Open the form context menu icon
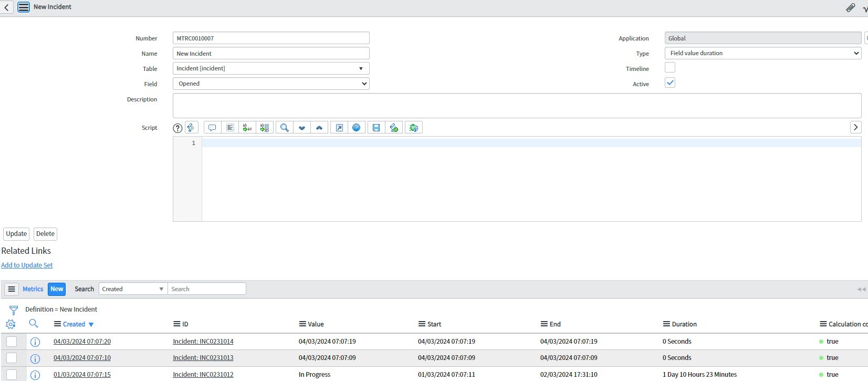Image resolution: width=868 pixels, height=381 pixels. coord(24,7)
